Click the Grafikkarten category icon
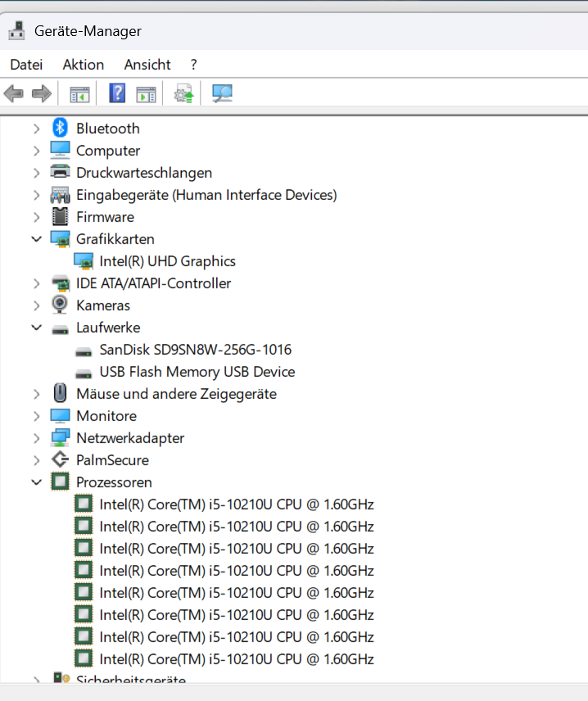Viewport: 588px width, 701px height. click(x=60, y=239)
